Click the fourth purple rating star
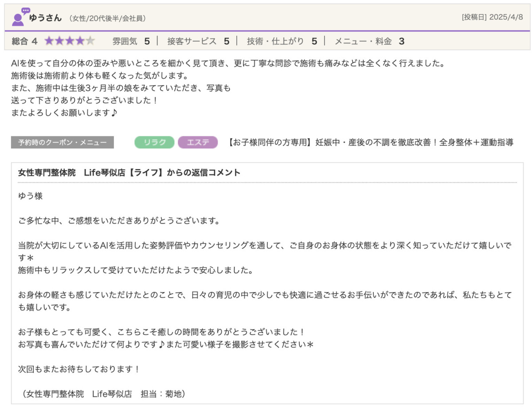 click(80, 41)
